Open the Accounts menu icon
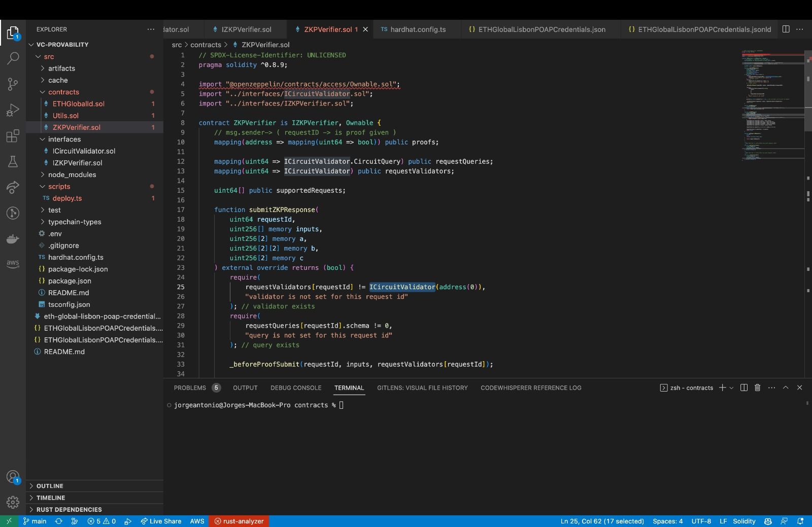812x527 pixels. pos(13,477)
